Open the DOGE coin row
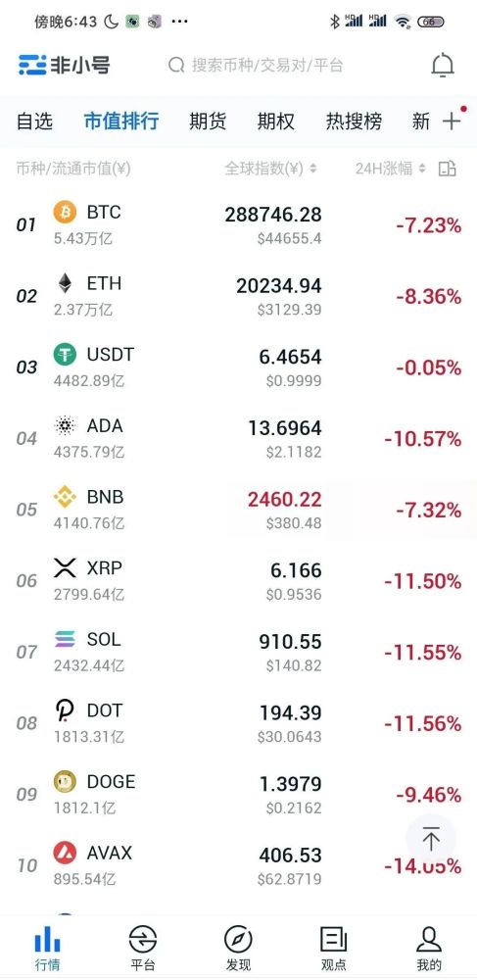The image size is (477, 980). tap(239, 795)
